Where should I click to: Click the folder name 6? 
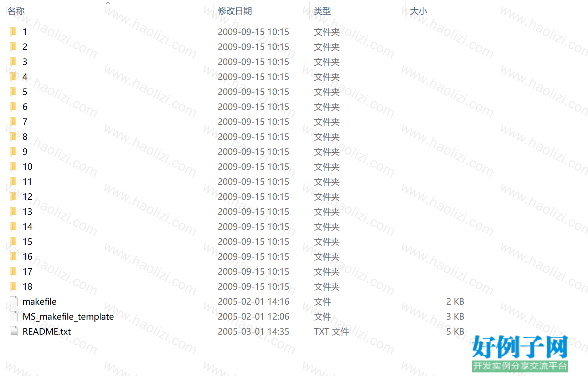[25, 107]
